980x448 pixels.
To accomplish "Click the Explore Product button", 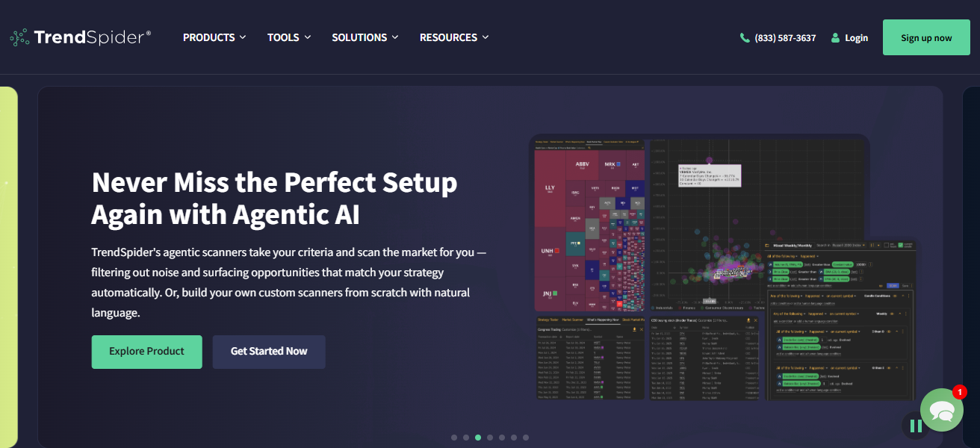I will coord(146,352).
